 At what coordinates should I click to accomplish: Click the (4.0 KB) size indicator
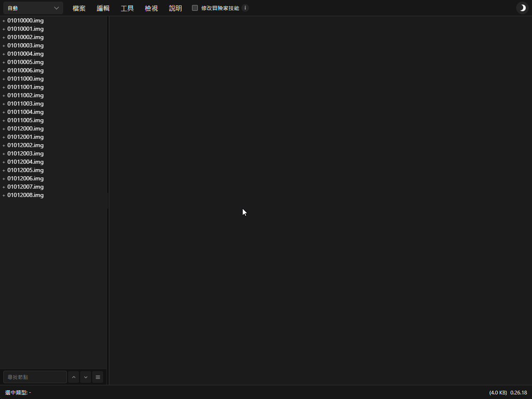pos(498,392)
